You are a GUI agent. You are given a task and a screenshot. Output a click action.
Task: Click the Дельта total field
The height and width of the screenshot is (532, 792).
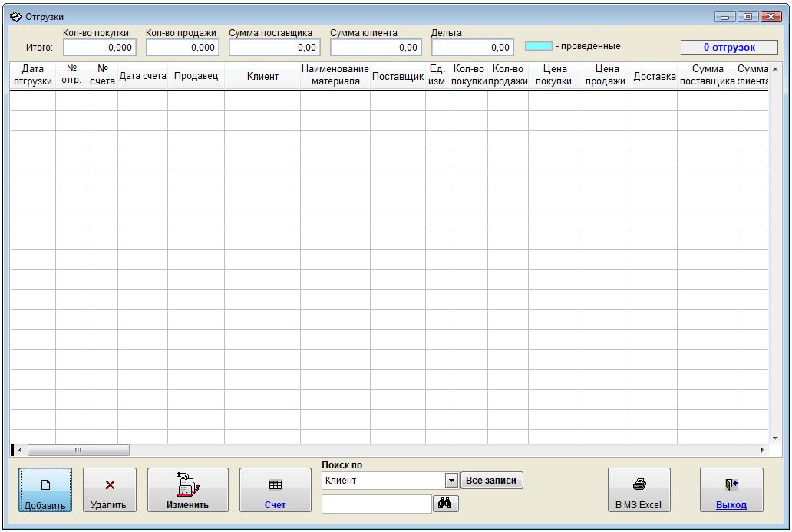point(472,48)
